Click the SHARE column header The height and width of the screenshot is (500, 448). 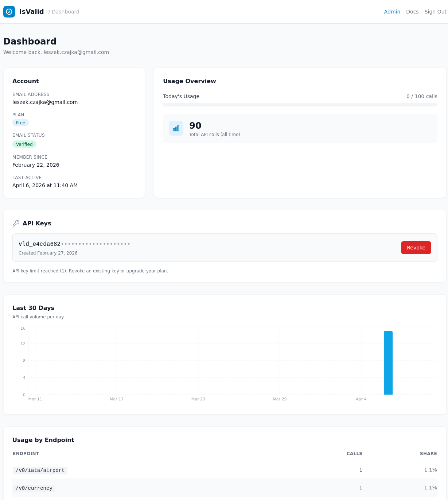point(428,454)
